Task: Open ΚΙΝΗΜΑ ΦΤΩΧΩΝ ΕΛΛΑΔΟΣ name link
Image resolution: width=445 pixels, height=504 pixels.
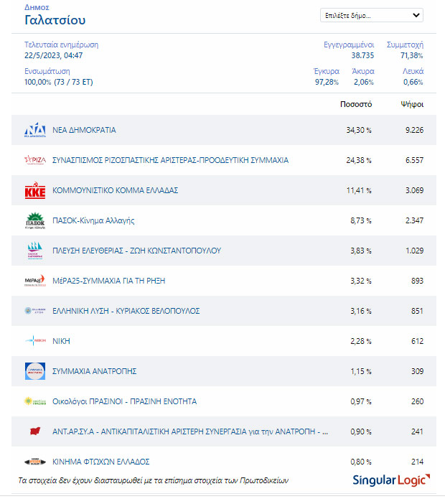Action: click(x=101, y=462)
